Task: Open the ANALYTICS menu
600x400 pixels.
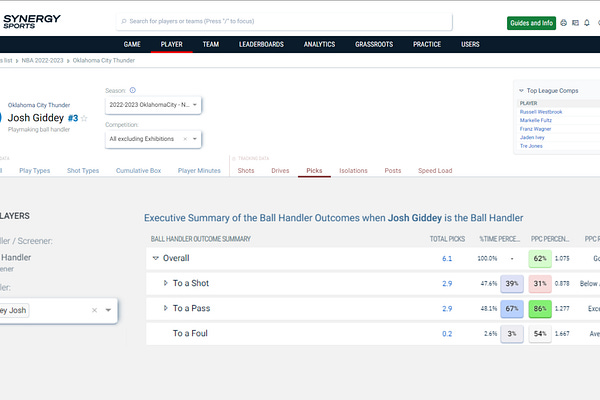Action: [320, 44]
